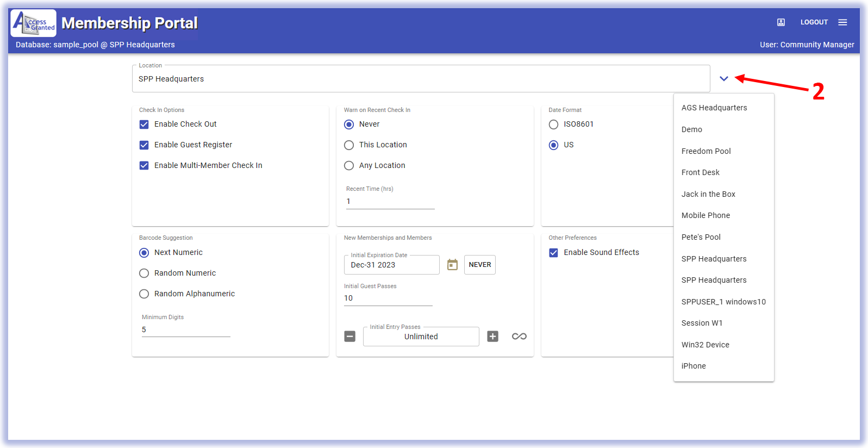
Task: Choose Random Alphanumeric barcode suggestion
Action: pos(144,294)
